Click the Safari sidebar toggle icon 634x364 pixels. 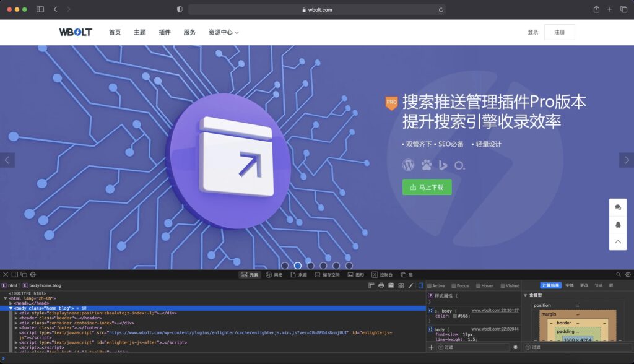(40, 9)
